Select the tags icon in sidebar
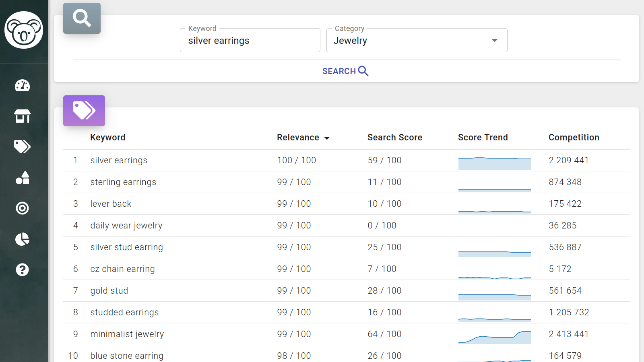 tap(23, 147)
